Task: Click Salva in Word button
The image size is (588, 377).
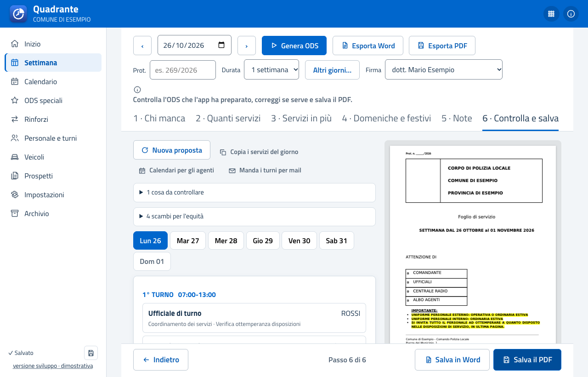Action: point(452,360)
